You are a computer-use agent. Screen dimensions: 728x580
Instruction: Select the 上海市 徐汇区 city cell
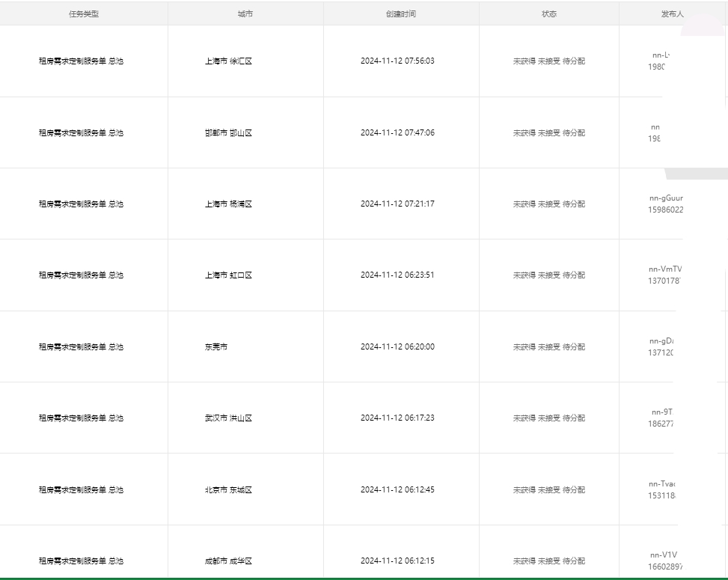[228, 61]
